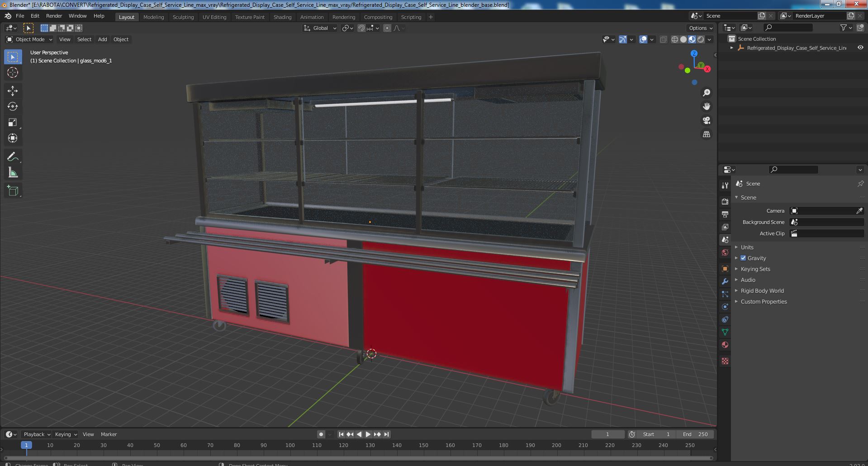This screenshot has width=868, height=466.
Task: Click current frame number field
Action: tap(607, 434)
